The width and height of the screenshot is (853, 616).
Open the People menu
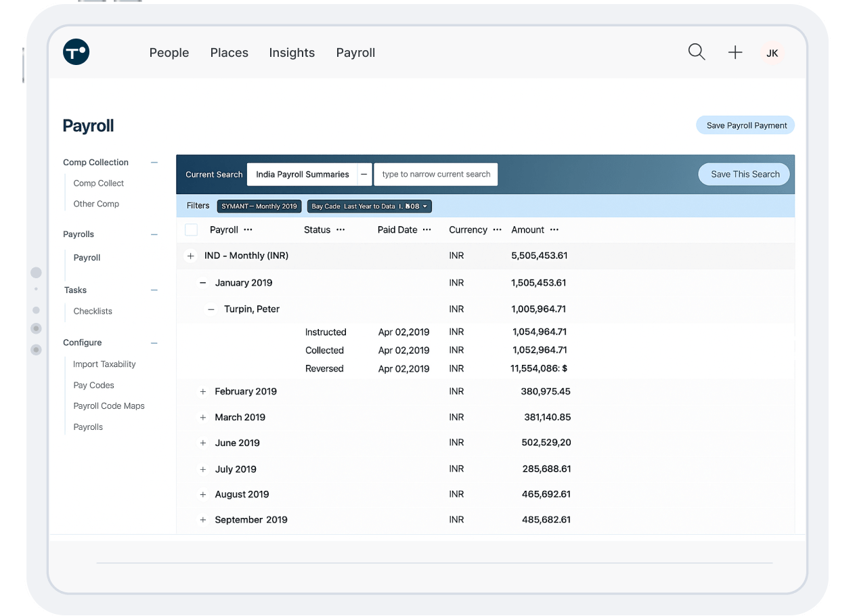click(x=169, y=53)
